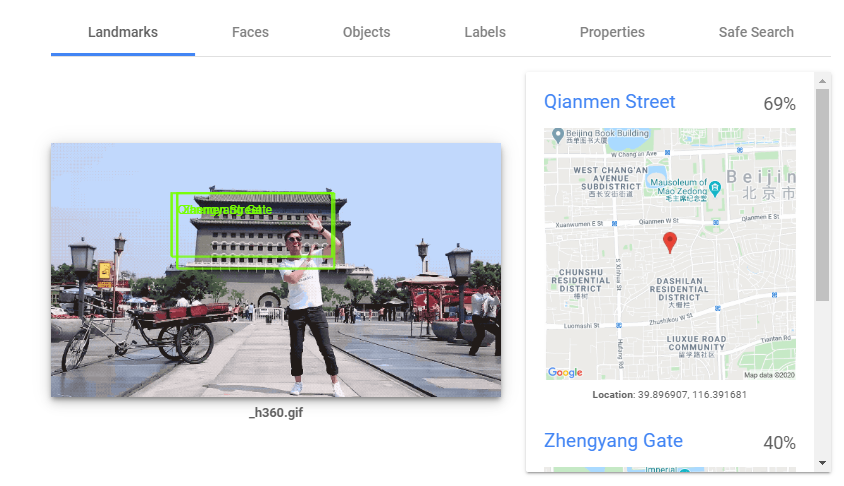This screenshot has height=486, width=844.
Task: Click the results panel scrollbar thumb
Action: [x=822, y=195]
